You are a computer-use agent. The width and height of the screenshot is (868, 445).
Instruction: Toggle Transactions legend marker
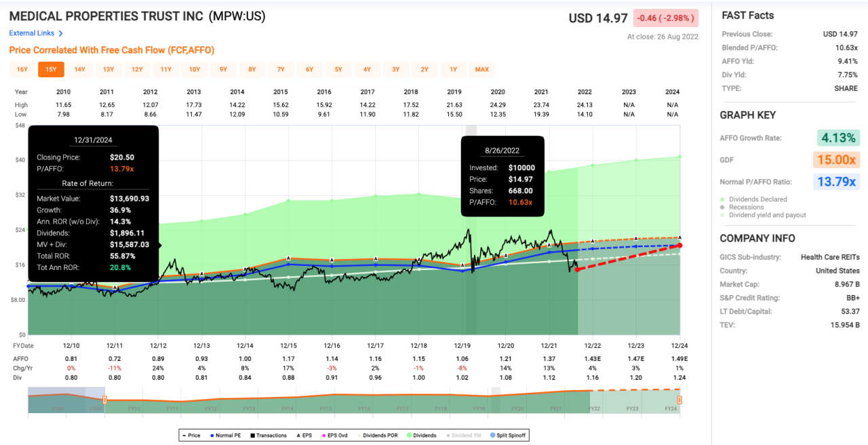click(269, 435)
